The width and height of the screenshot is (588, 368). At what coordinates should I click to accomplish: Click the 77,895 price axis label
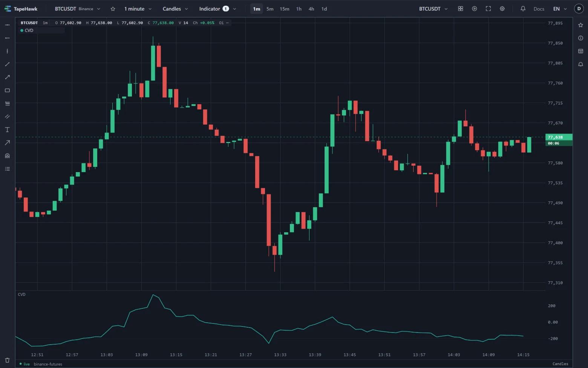pyautogui.click(x=555, y=23)
